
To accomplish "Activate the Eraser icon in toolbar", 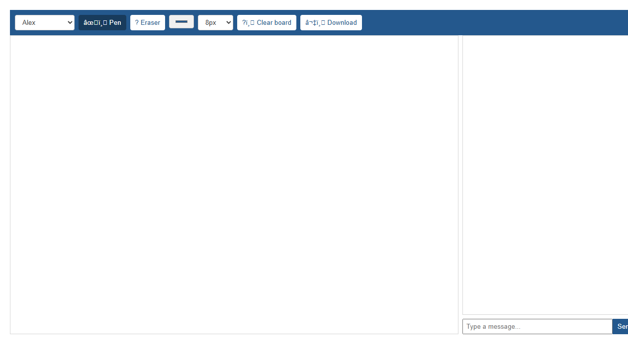I will click(147, 22).
